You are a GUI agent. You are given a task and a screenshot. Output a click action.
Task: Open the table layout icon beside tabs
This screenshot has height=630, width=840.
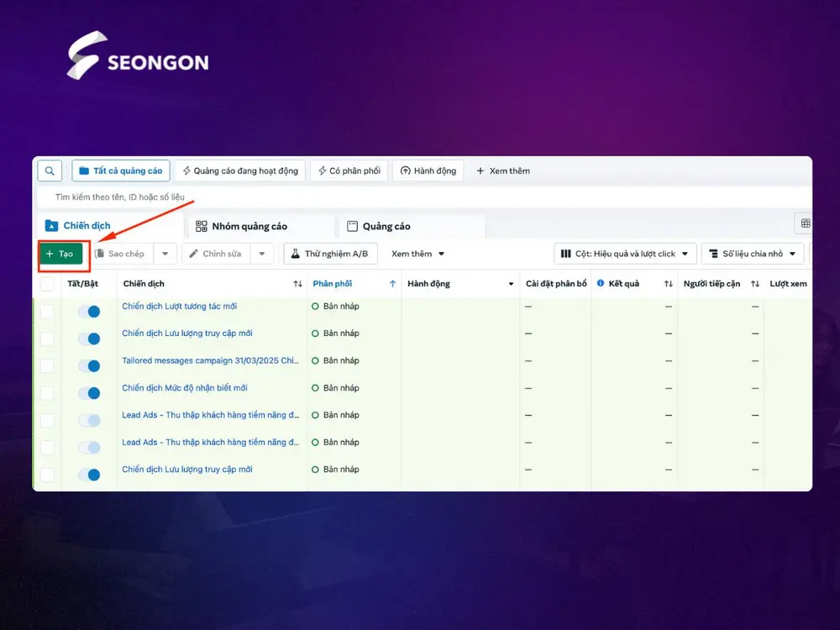(x=806, y=223)
